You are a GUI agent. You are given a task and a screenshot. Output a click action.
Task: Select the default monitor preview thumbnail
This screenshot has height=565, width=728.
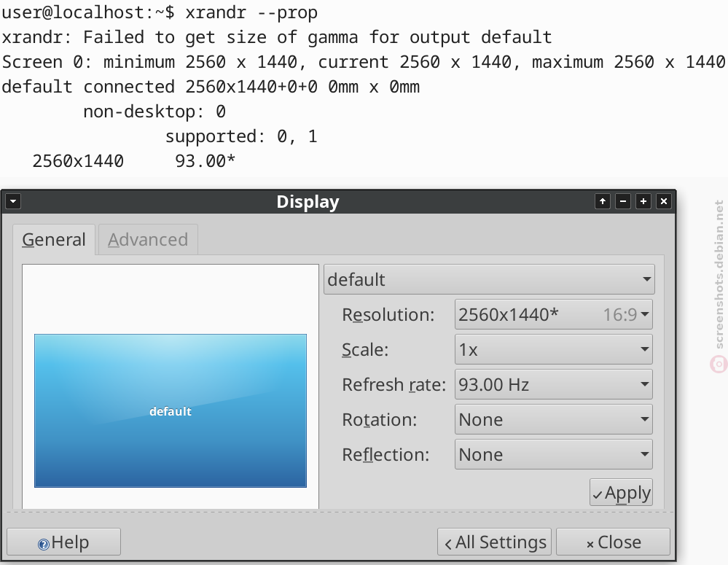(x=171, y=410)
